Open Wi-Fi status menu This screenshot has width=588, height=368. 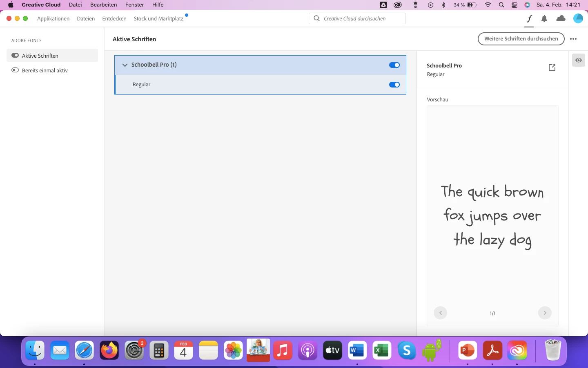point(488,5)
